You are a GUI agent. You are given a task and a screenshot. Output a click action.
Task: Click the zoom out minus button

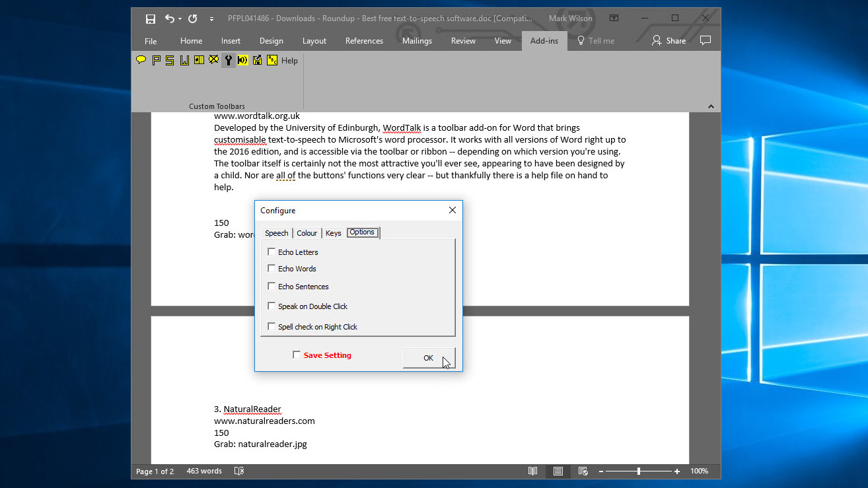coord(601,471)
